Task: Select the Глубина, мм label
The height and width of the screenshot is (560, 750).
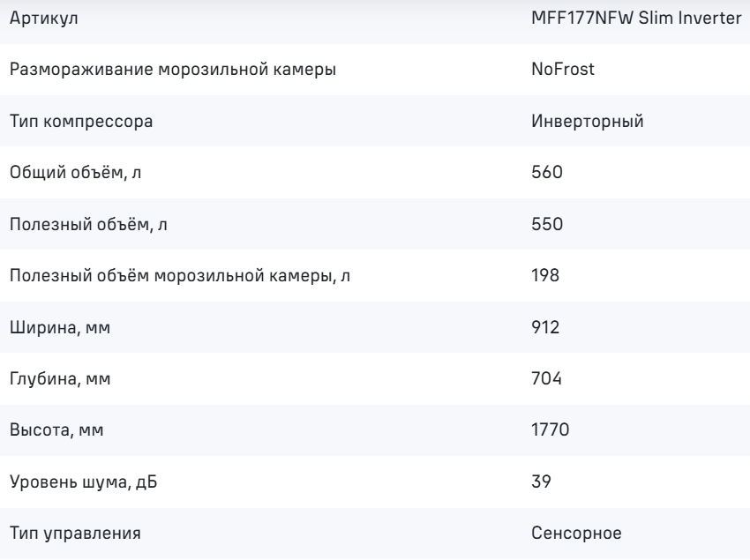Action: click(x=60, y=378)
